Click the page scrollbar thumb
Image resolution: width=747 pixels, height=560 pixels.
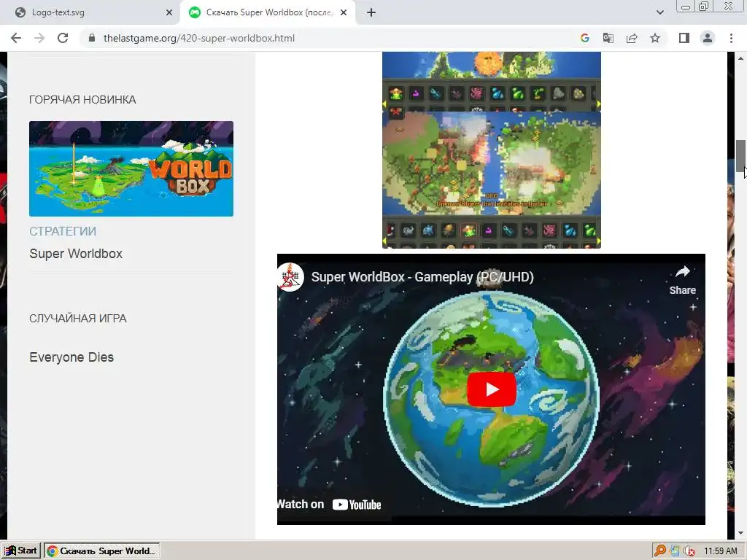coord(740,156)
